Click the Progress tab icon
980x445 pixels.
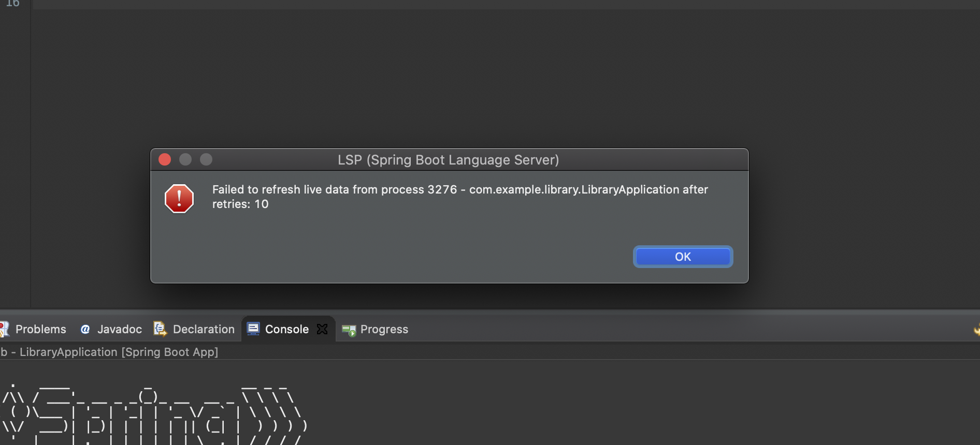(x=349, y=330)
